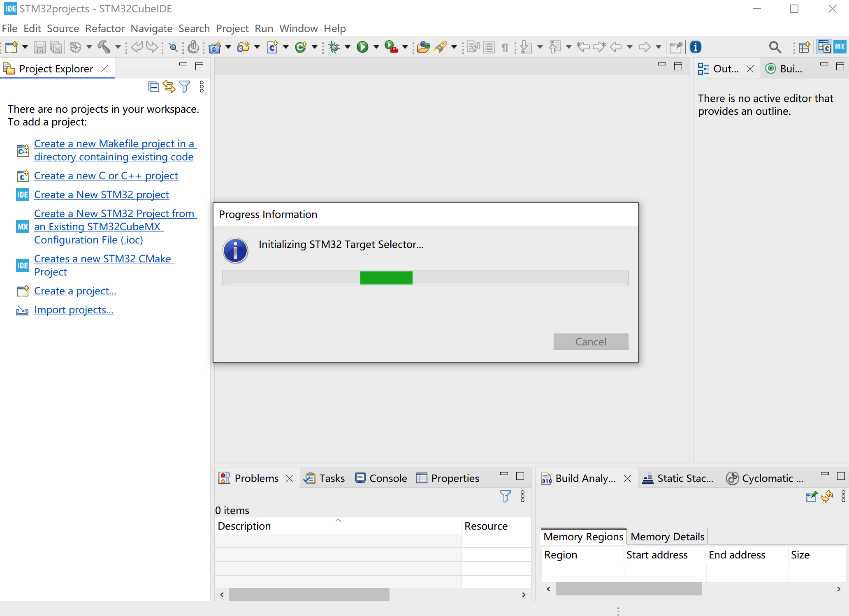This screenshot has width=849, height=616.
Task: Click the Open Perspective icon
Action: (804, 47)
